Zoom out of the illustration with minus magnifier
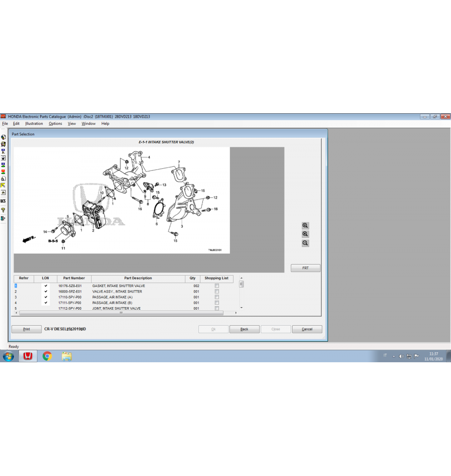 click(305, 243)
